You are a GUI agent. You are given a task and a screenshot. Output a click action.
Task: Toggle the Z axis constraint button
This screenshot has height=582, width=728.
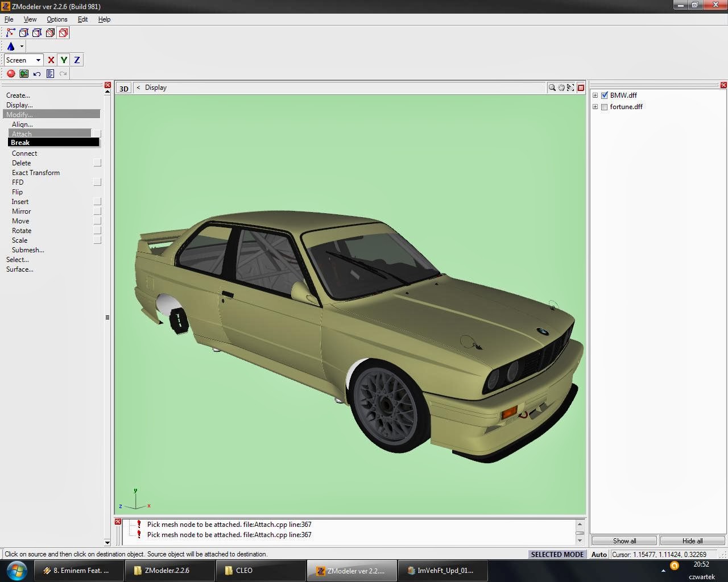77,60
